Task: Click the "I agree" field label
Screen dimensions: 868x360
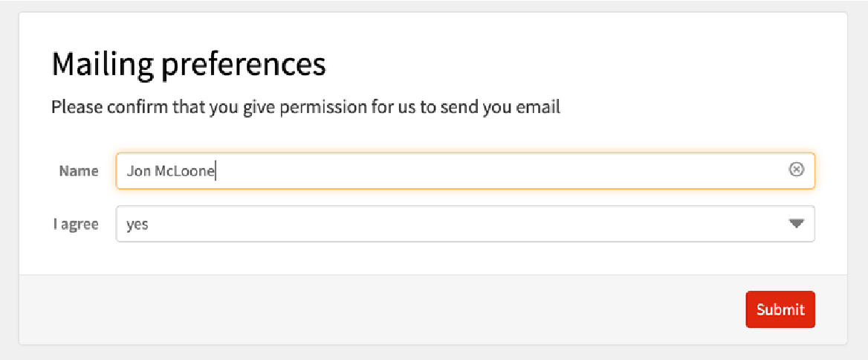Action: (x=76, y=225)
